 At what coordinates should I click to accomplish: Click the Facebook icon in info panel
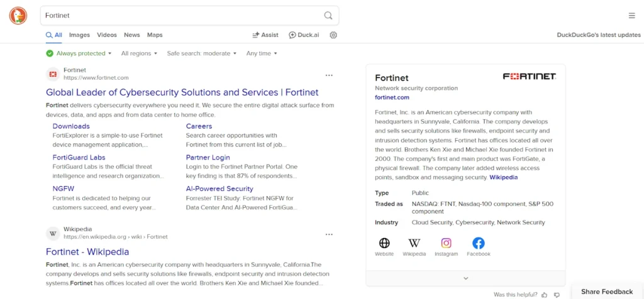click(x=478, y=244)
